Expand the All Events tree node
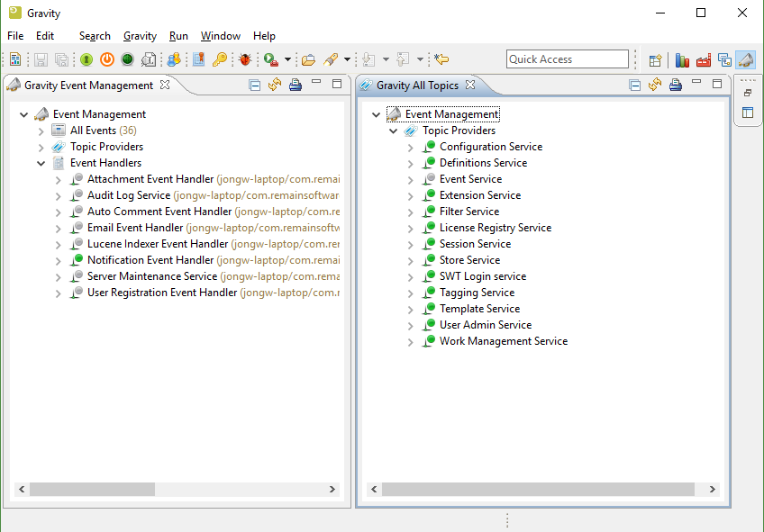Viewport: 764px width, 532px height. pyautogui.click(x=41, y=131)
